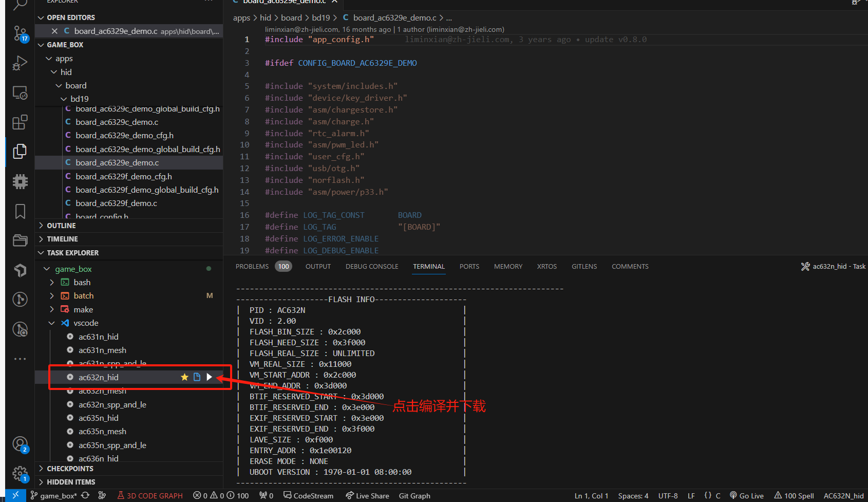Switch to the DEBUG CONSOLE tab

(371, 267)
